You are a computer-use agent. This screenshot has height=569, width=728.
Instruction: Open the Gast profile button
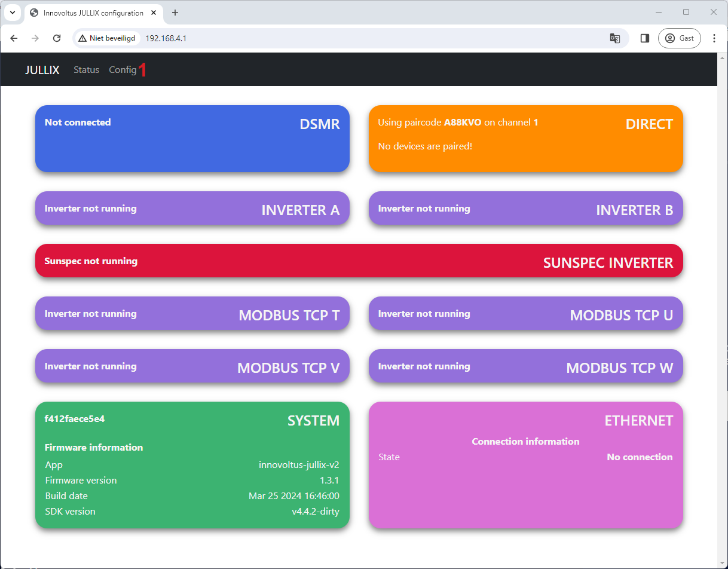pos(680,38)
